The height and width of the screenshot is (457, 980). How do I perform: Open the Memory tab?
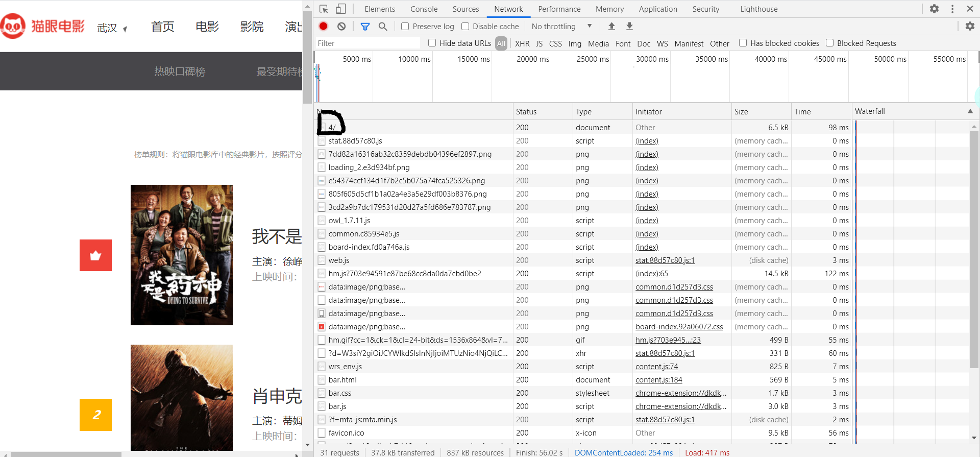tap(609, 9)
